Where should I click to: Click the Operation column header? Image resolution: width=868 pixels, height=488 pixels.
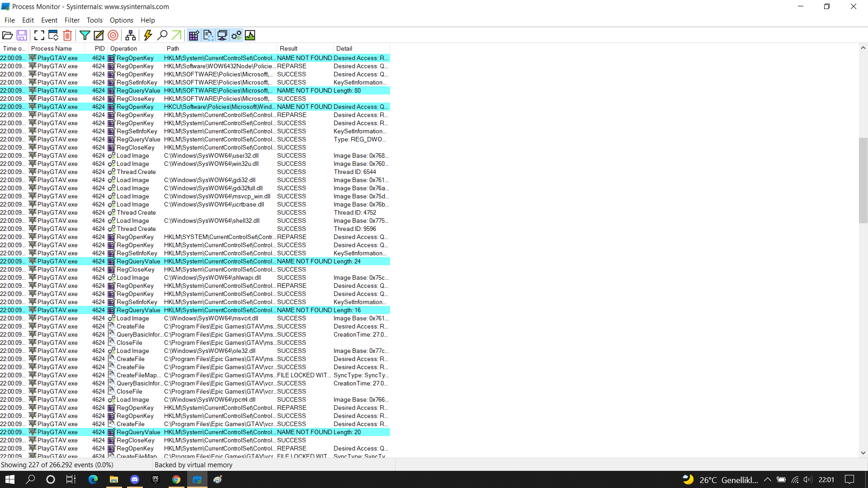pos(123,48)
